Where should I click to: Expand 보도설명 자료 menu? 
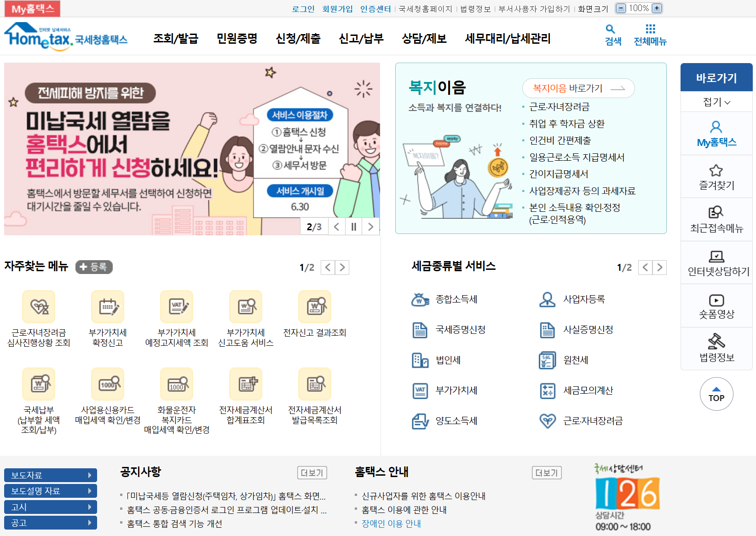51,491
